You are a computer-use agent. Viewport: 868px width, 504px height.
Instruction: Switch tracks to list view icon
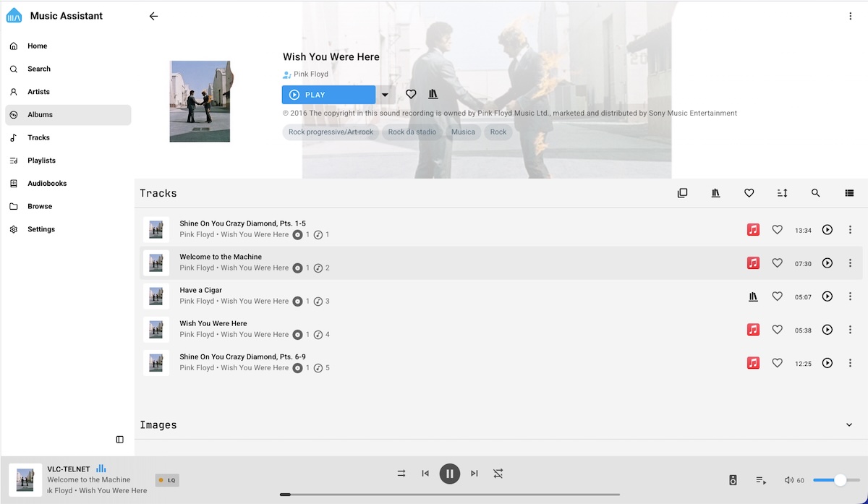(x=849, y=193)
